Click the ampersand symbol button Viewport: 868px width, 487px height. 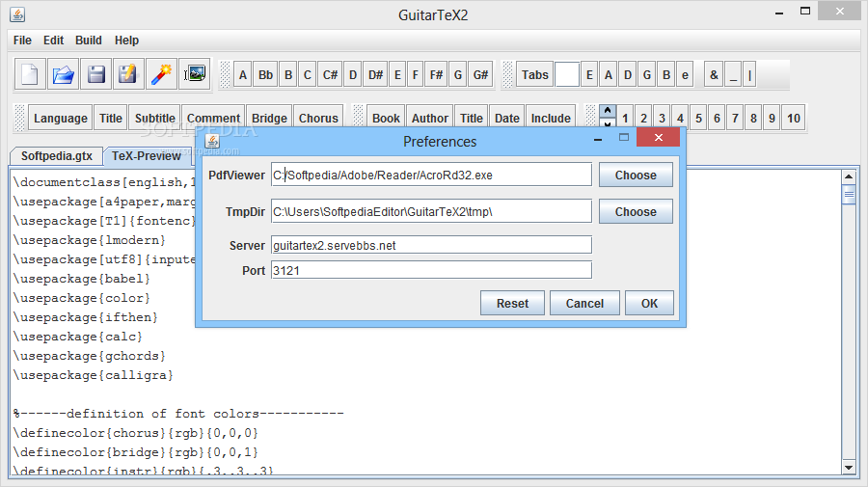coord(714,74)
